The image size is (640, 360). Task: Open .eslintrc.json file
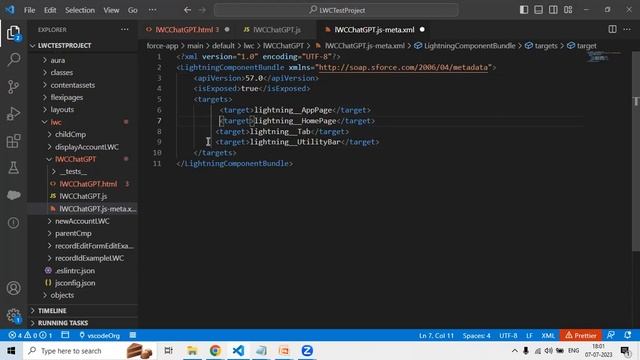75,270
